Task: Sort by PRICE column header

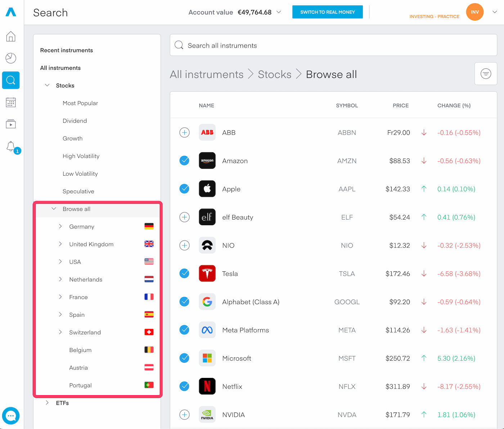Action: pos(401,105)
